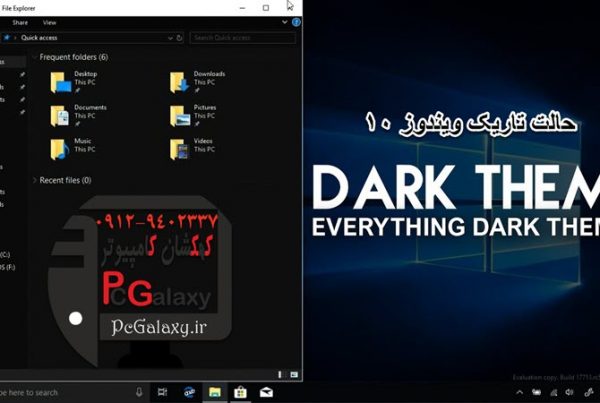Refresh the Quick access view

tap(179, 38)
